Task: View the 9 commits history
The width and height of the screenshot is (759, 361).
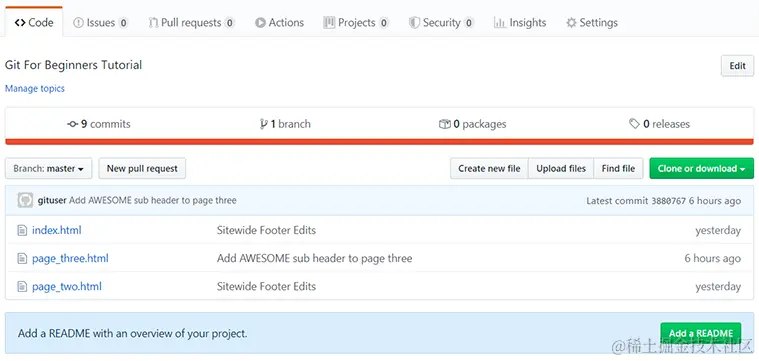Action: click(99, 124)
